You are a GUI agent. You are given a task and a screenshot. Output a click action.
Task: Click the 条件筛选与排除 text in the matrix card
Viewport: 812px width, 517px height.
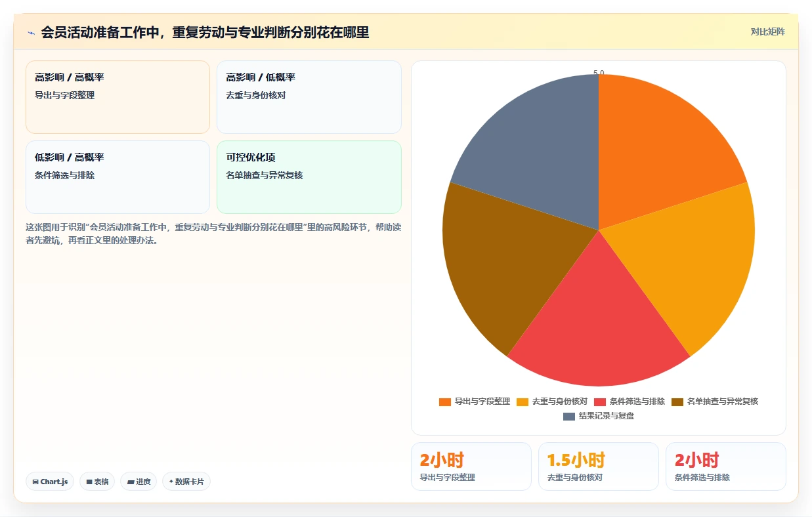pos(65,175)
